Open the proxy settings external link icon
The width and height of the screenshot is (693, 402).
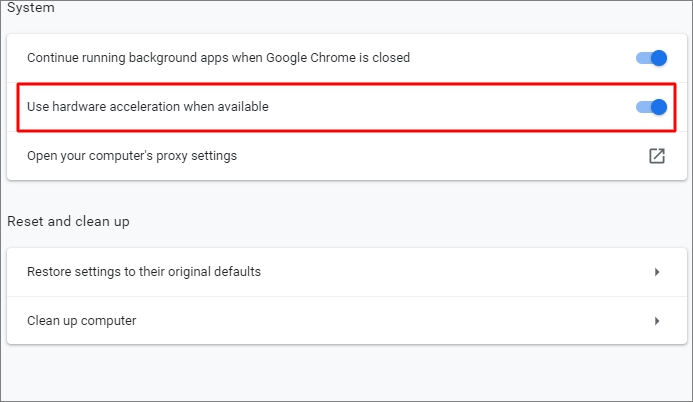(657, 156)
